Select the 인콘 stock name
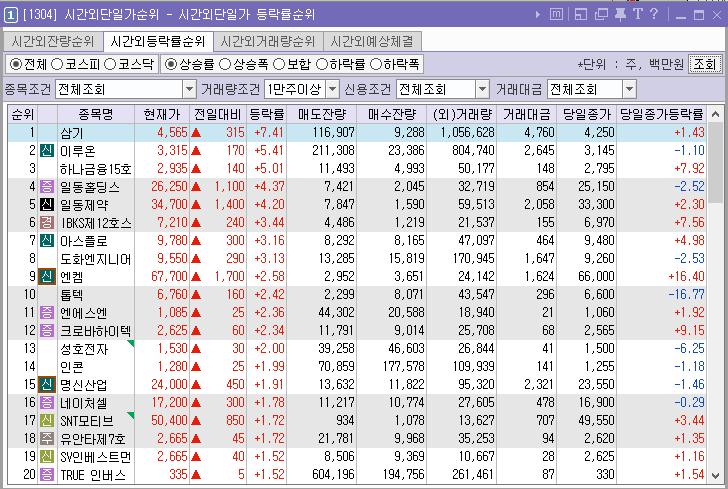The height and width of the screenshot is (489, 728). click(x=72, y=366)
